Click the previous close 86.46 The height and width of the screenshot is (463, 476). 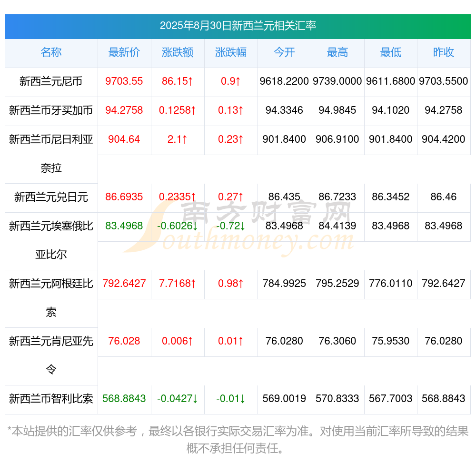point(444,197)
